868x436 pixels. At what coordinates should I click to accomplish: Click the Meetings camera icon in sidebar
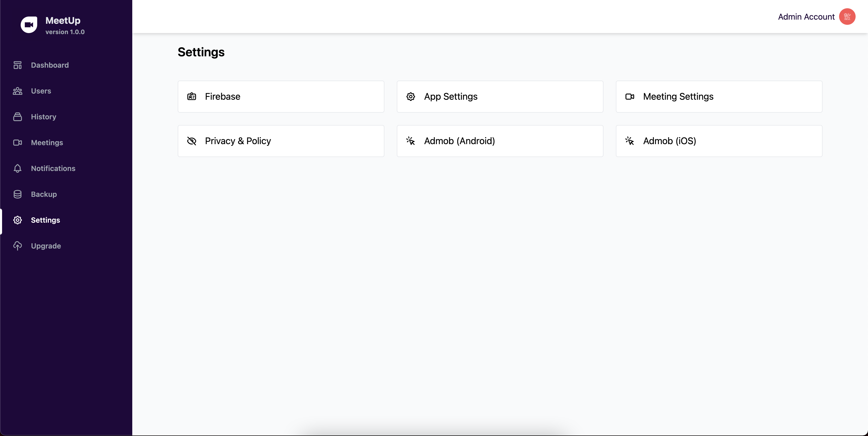pos(18,143)
